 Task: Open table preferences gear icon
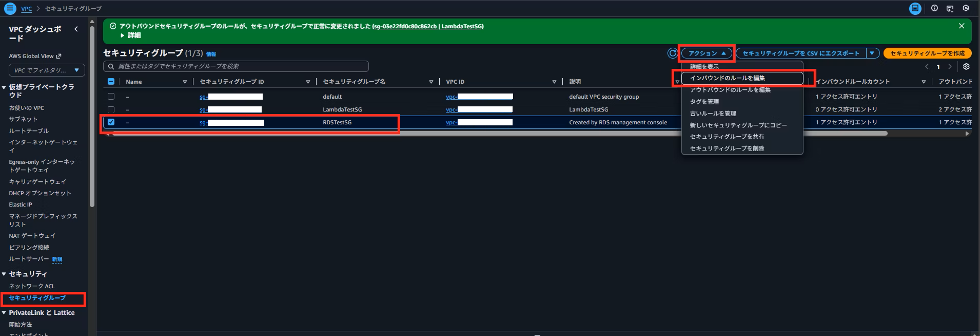tap(966, 67)
